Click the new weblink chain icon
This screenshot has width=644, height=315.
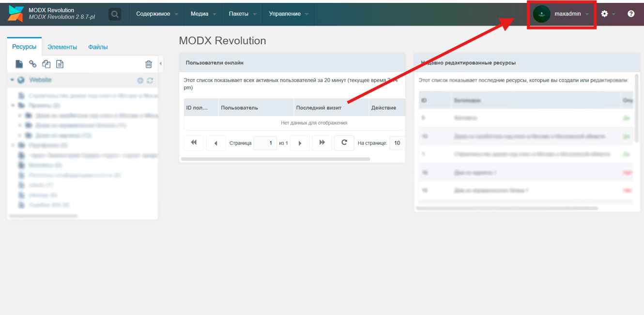(32, 64)
